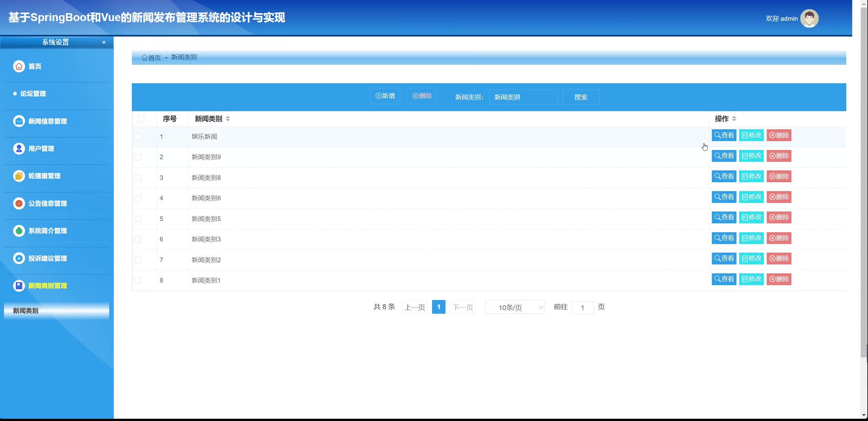Click the home icon in the sidebar

tap(19, 66)
